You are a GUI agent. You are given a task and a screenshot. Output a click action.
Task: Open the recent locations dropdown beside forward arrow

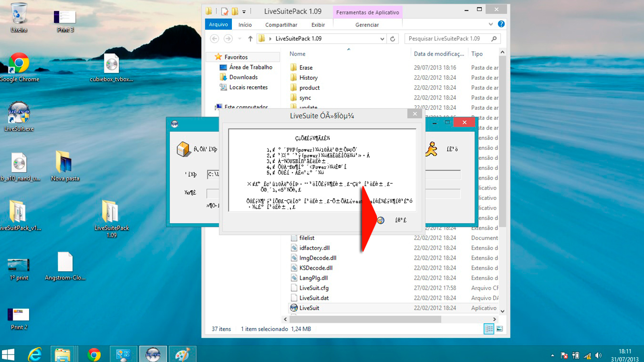tap(239, 39)
